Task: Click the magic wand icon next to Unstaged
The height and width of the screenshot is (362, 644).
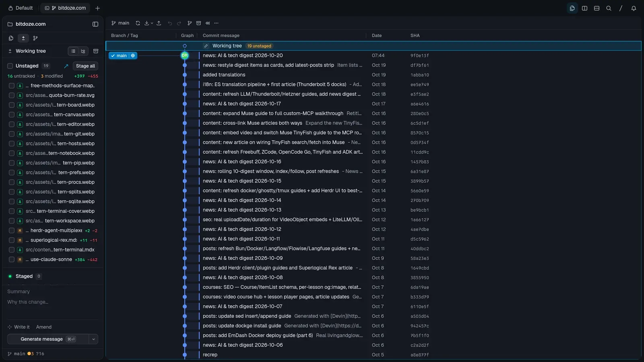Action: pos(66,66)
